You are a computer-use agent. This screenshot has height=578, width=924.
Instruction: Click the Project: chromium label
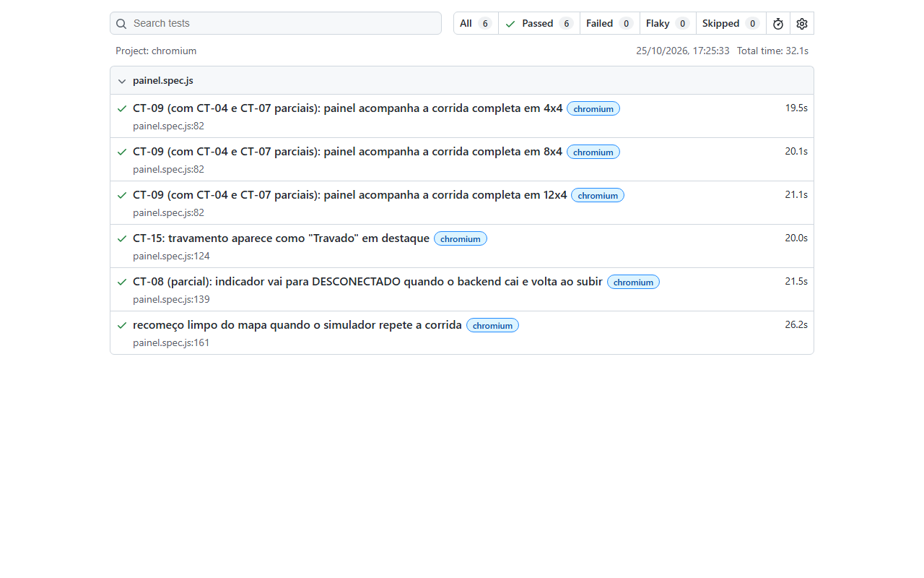pos(156,51)
